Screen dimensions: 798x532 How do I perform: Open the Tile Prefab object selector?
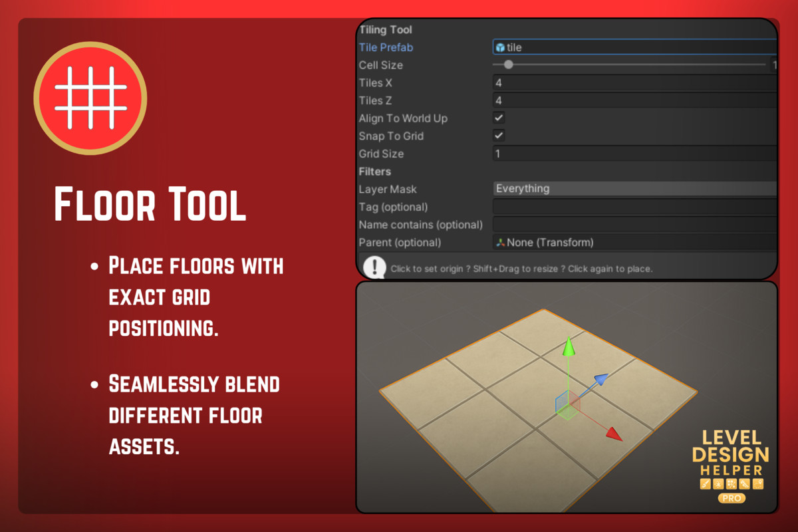(632, 47)
